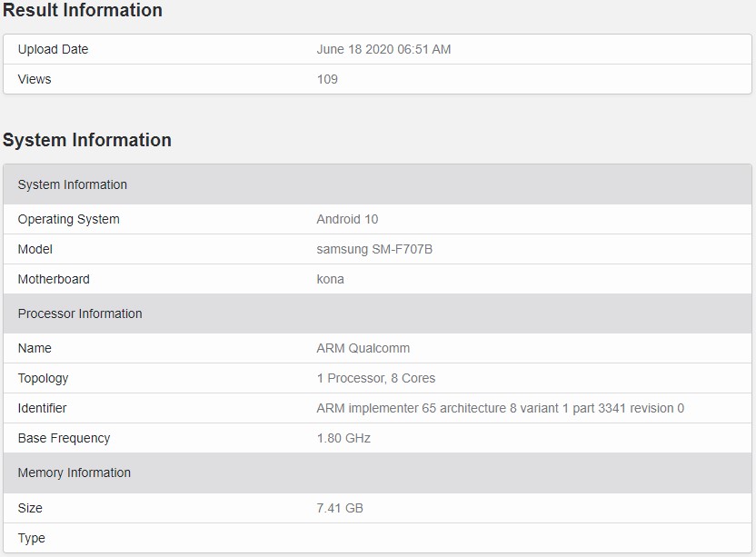
Task: Click the Views count 109
Action: (x=327, y=79)
